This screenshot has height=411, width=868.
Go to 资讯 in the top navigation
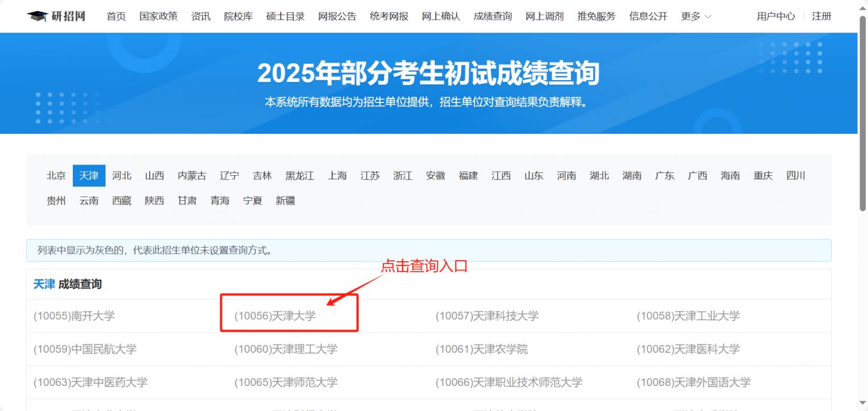pyautogui.click(x=201, y=17)
